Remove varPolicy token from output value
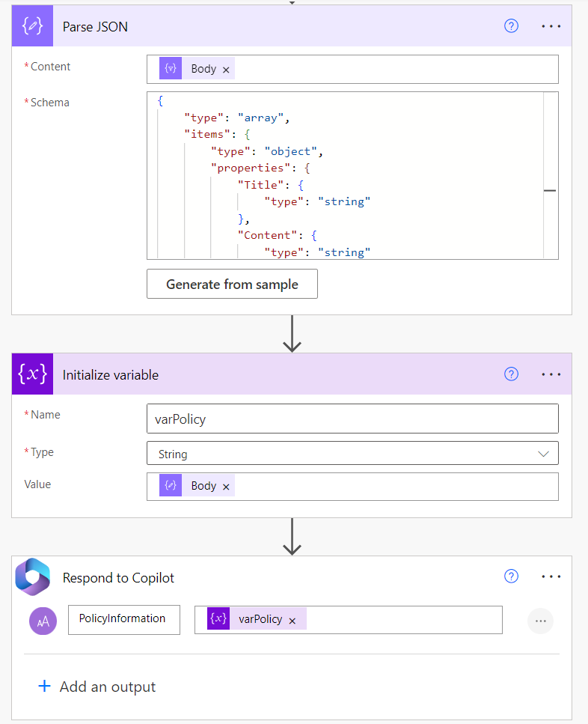The image size is (588, 724). click(x=293, y=620)
